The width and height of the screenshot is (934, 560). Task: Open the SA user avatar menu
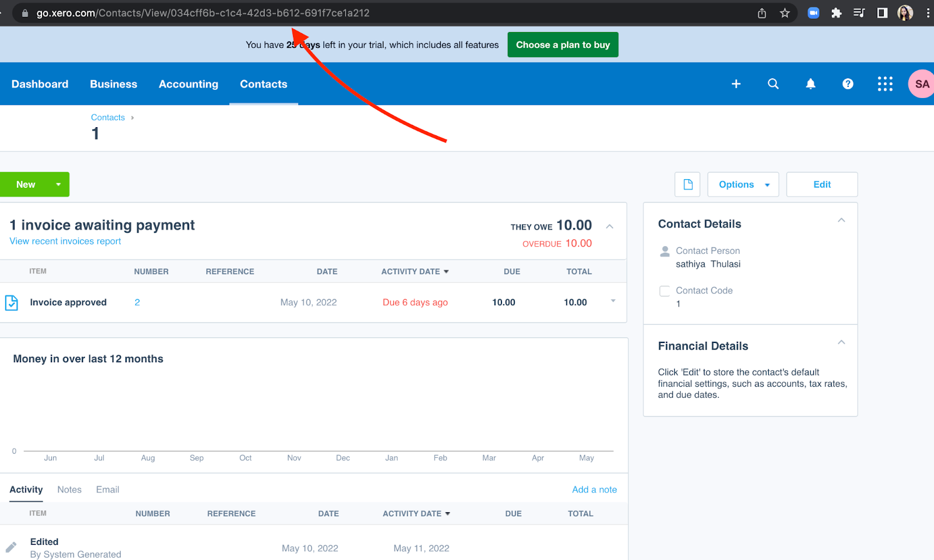tap(921, 84)
